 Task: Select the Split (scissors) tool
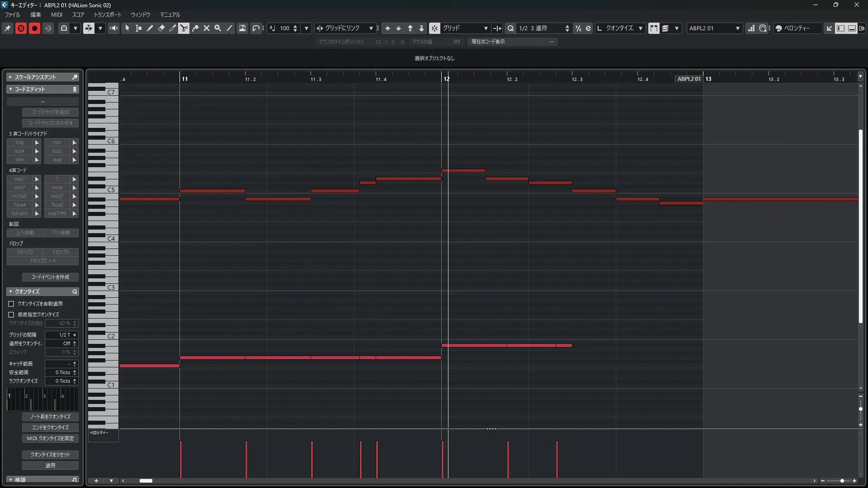coord(184,28)
